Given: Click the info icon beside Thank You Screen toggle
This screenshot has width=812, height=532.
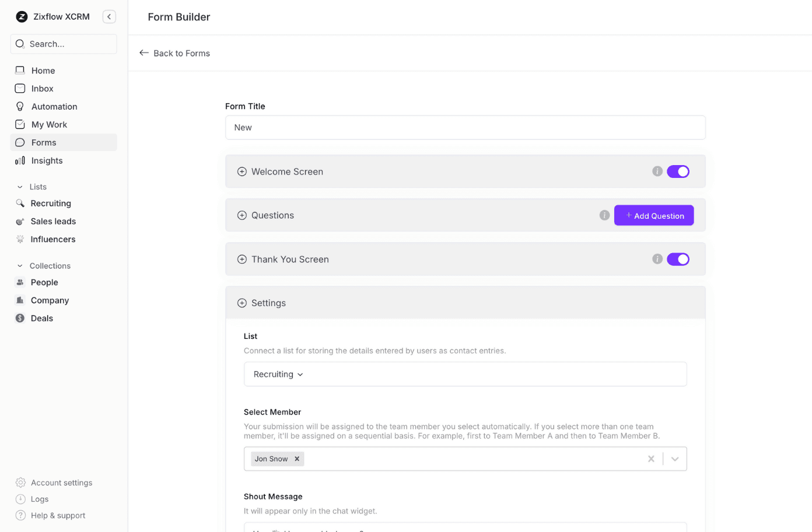Looking at the screenshot, I should coord(657,259).
